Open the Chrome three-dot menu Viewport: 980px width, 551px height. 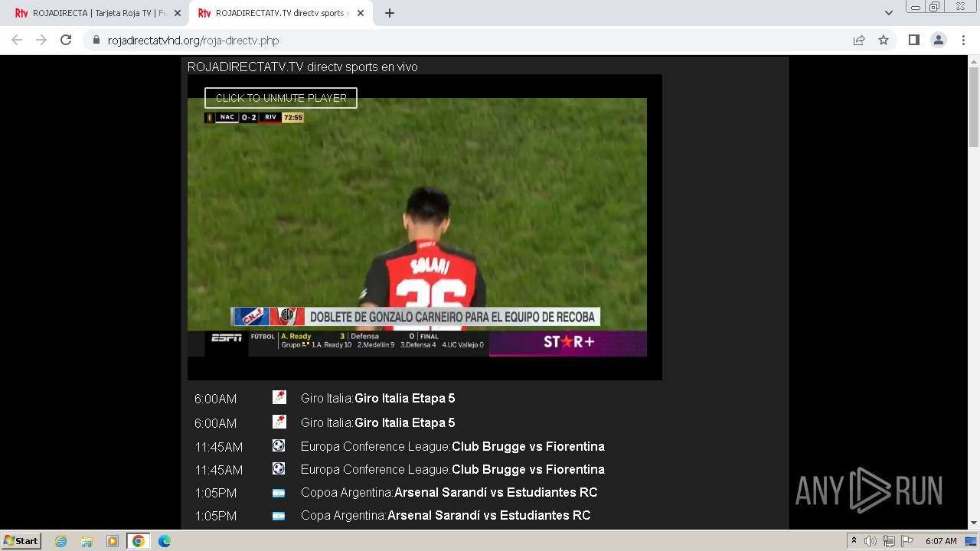point(963,40)
